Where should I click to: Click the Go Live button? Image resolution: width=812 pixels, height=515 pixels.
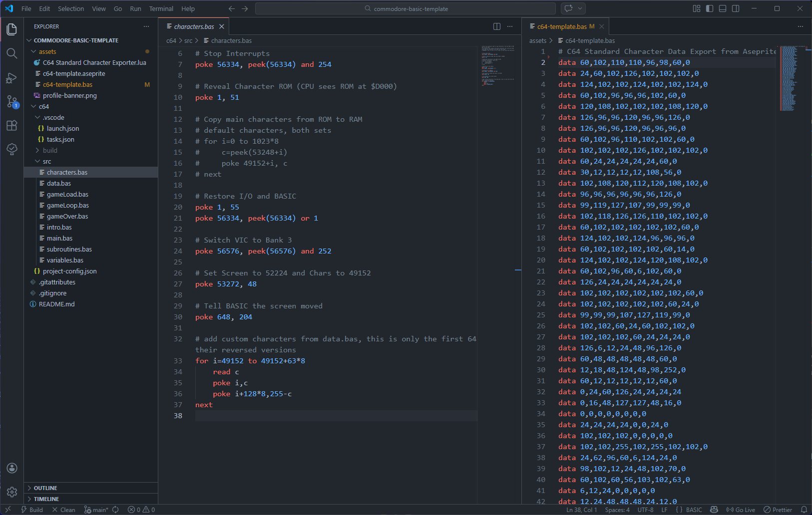coord(741,510)
